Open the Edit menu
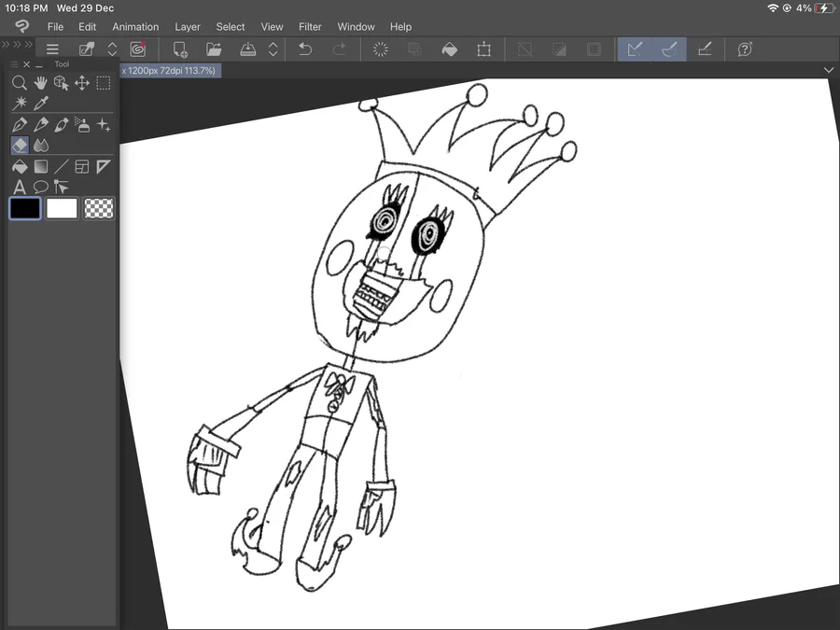840x630 pixels. 88,27
